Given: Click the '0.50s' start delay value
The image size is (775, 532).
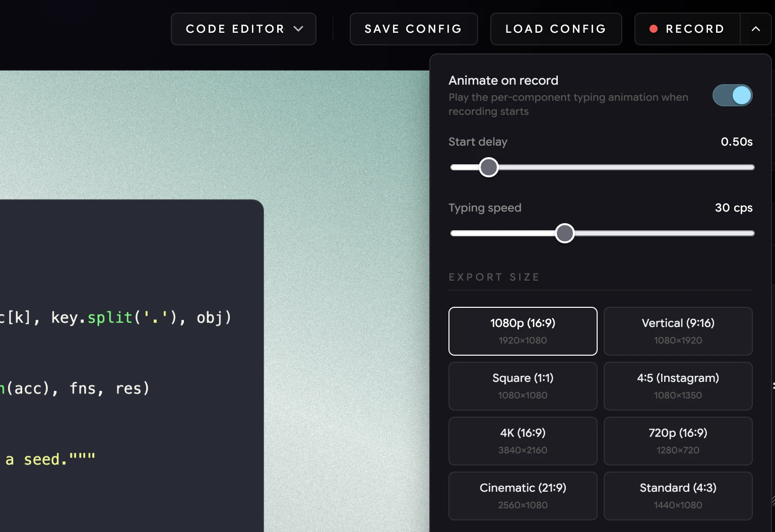Looking at the screenshot, I should 737,142.
